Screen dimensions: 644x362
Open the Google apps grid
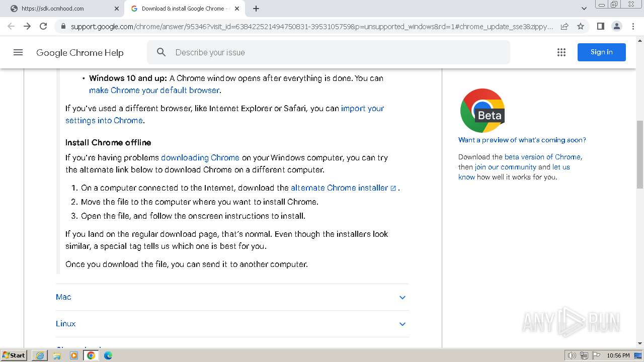(x=561, y=52)
